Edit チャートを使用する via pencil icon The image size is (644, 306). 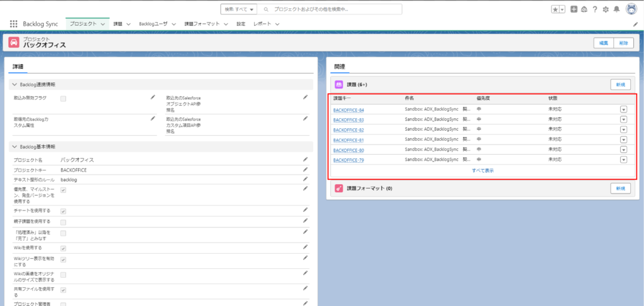(x=305, y=210)
